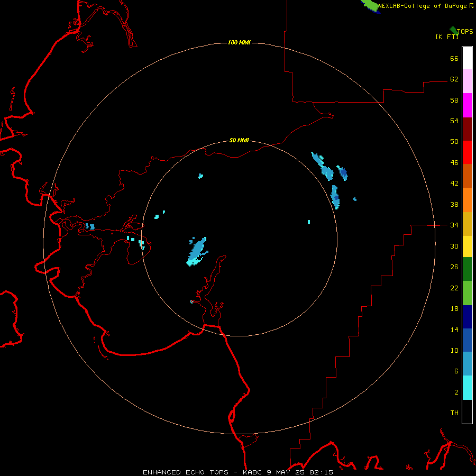Choose the navy blue legend swatch

pos(467,317)
